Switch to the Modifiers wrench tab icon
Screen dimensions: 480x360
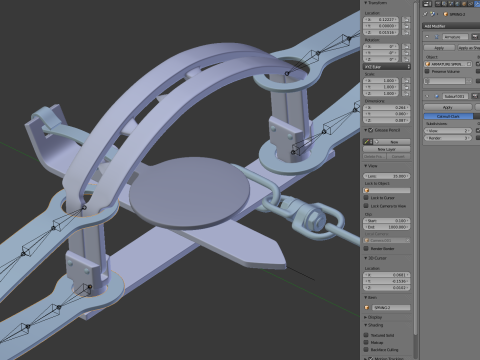click(x=477, y=4)
